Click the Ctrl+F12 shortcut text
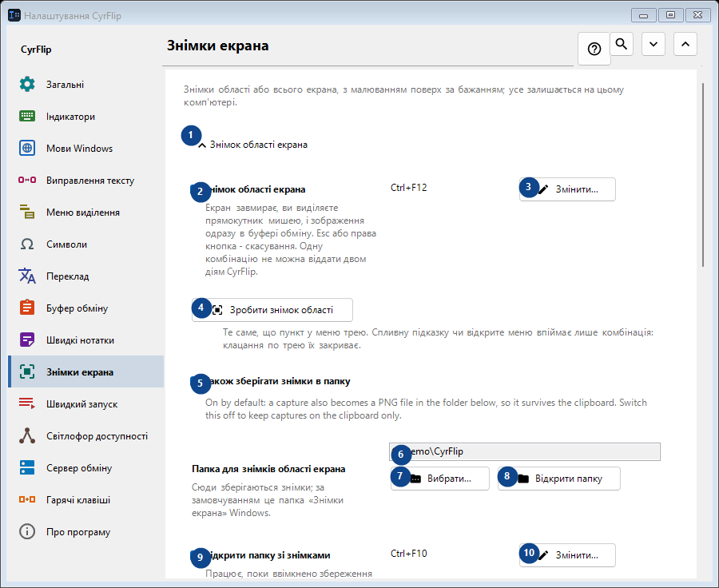 408,188
